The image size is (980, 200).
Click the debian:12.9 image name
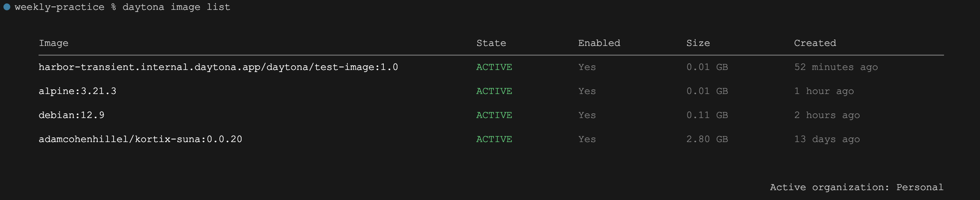[72, 115]
